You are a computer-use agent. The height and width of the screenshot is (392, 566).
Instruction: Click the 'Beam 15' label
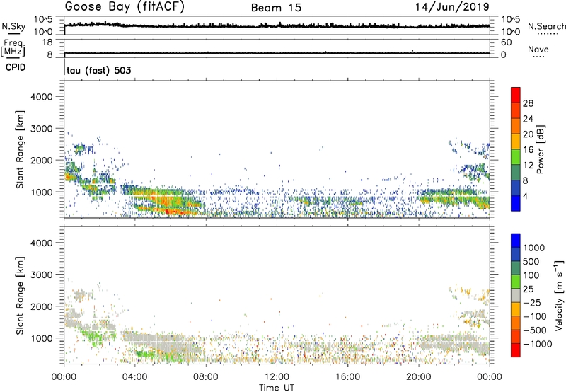pyautogui.click(x=276, y=8)
